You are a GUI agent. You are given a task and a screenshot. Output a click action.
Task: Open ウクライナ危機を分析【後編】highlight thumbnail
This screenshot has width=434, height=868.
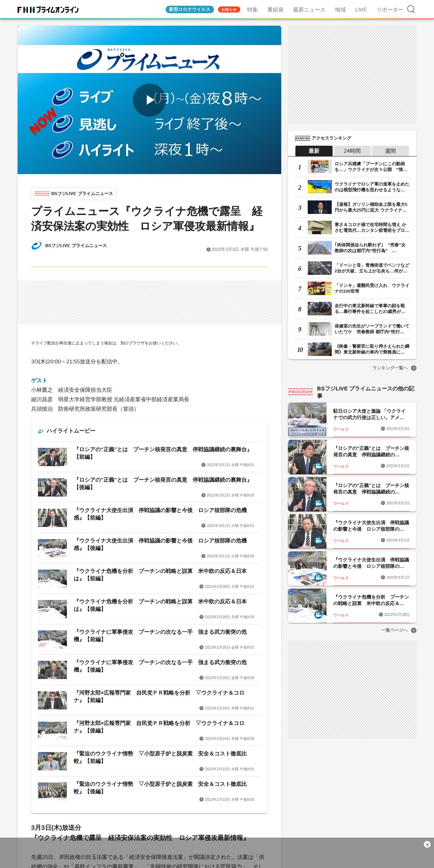point(52,609)
